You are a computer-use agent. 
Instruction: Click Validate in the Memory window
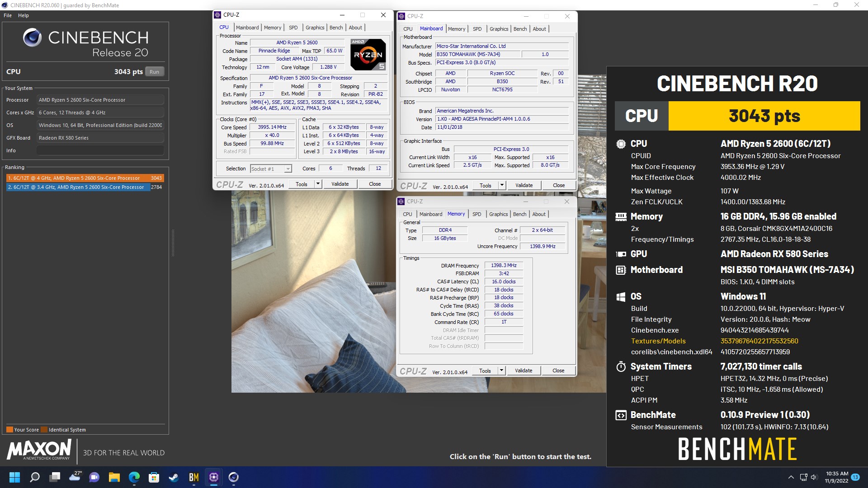click(x=524, y=371)
